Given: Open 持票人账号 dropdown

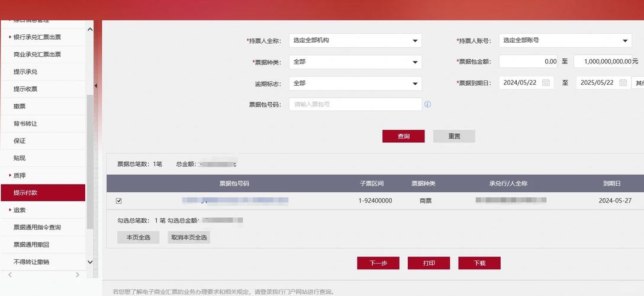Looking at the screenshot, I should 565,40.
